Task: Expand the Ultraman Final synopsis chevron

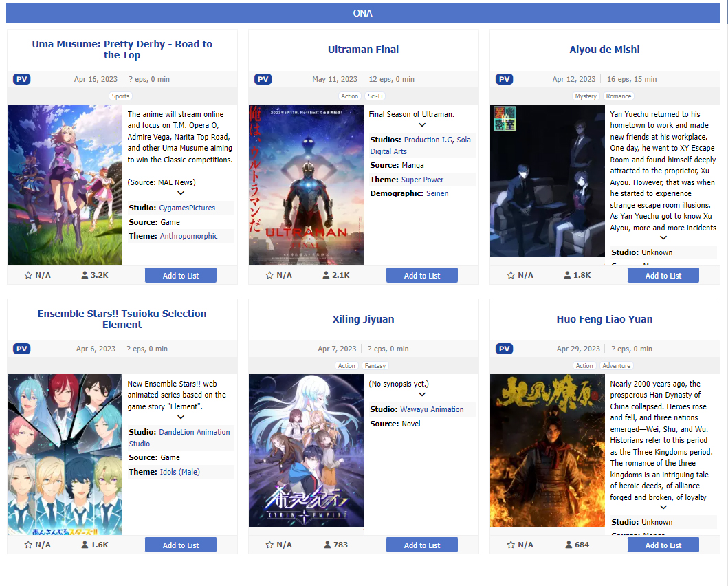Action: 422,124
